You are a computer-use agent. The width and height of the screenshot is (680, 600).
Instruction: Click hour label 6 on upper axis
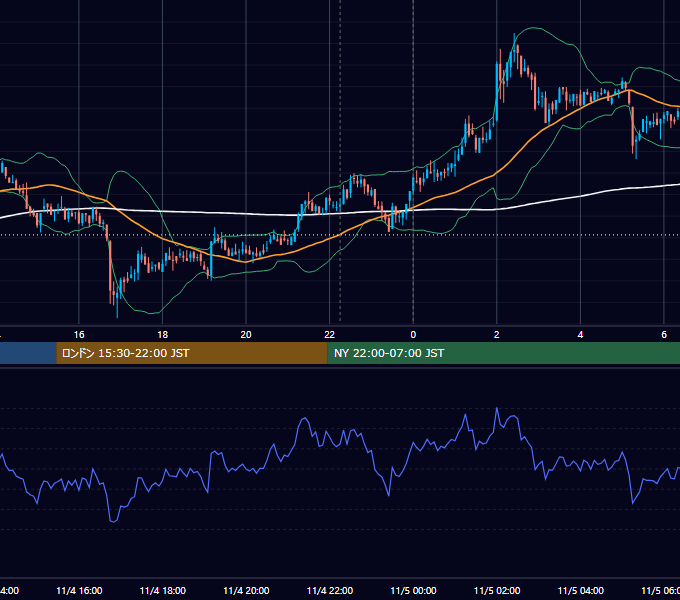664,335
